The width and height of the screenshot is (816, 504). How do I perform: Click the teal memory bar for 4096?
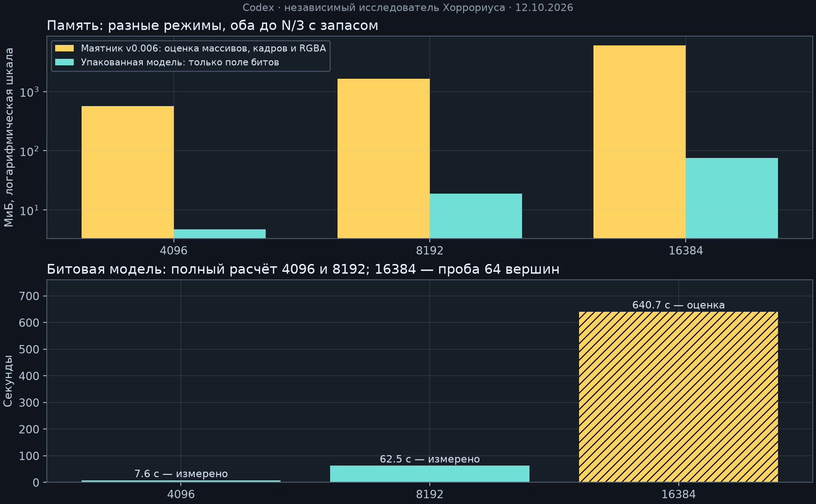click(x=220, y=234)
